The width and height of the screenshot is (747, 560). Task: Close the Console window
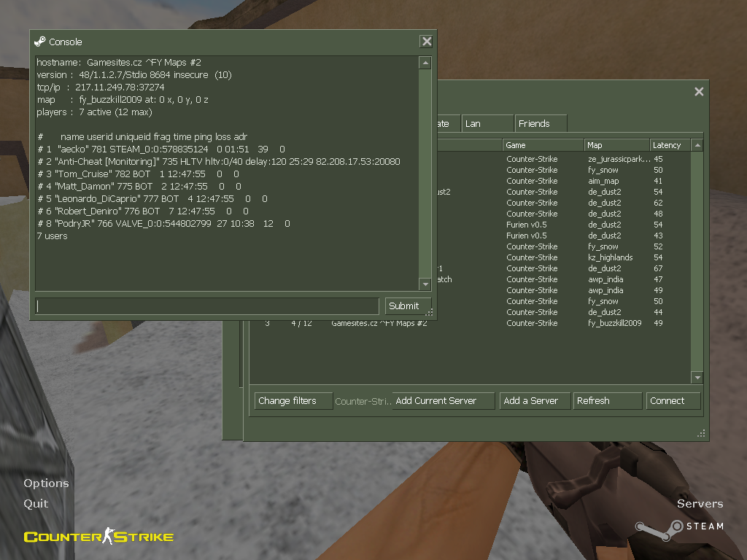click(x=426, y=42)
